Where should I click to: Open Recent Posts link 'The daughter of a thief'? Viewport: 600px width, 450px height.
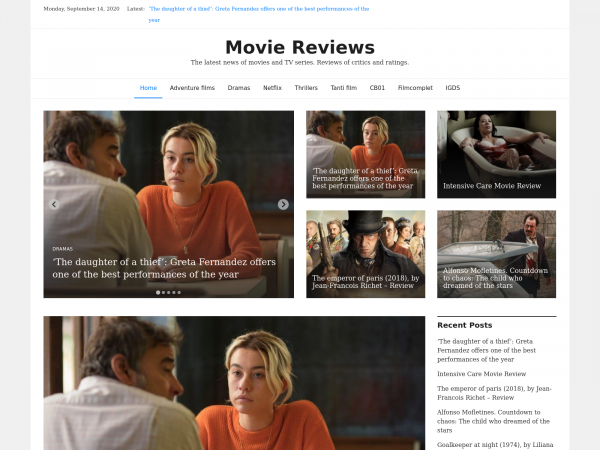[486, 350]
